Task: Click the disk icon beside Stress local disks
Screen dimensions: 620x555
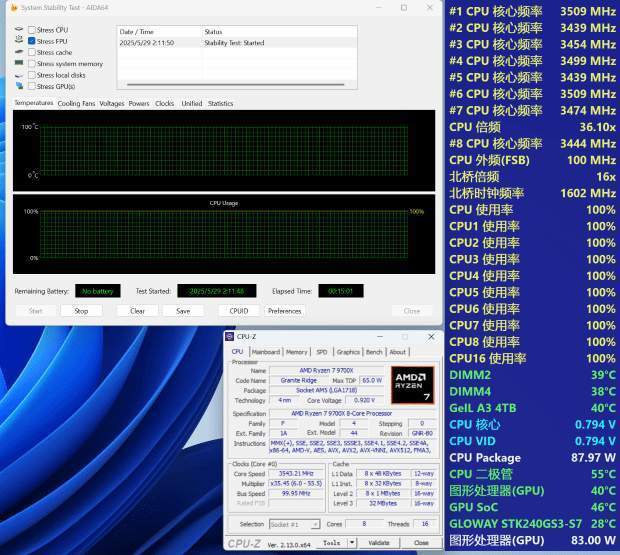Action: (x=18, y=75)
